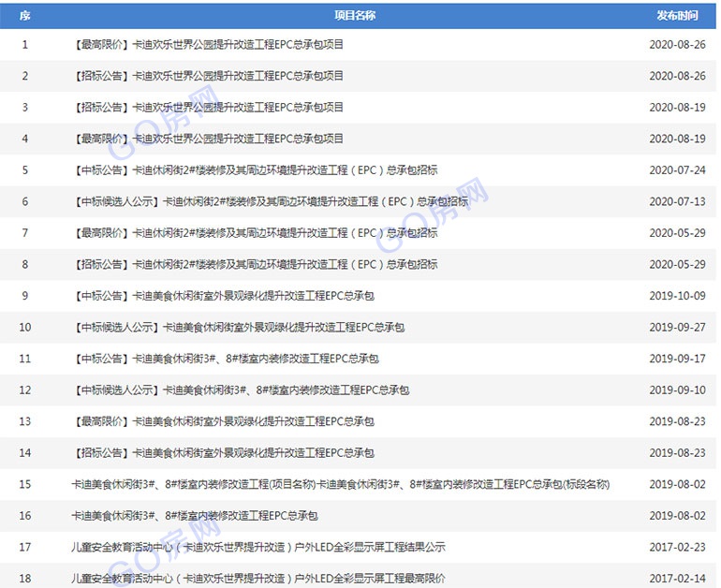Open row 1 【最高限价】卡迪欢乐世界公园 project
This screenshot has height=588, width=721.
(x=208, y=45)
